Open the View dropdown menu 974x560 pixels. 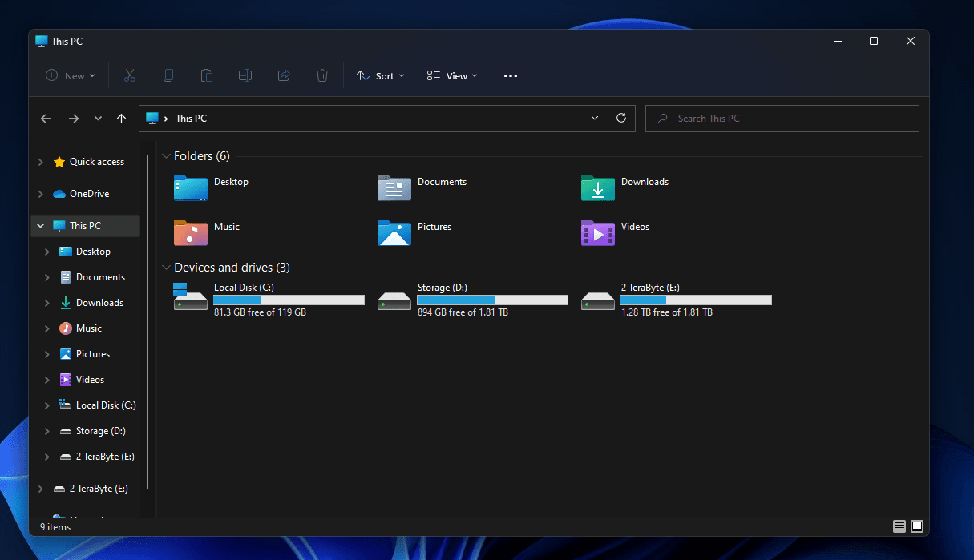452,75
